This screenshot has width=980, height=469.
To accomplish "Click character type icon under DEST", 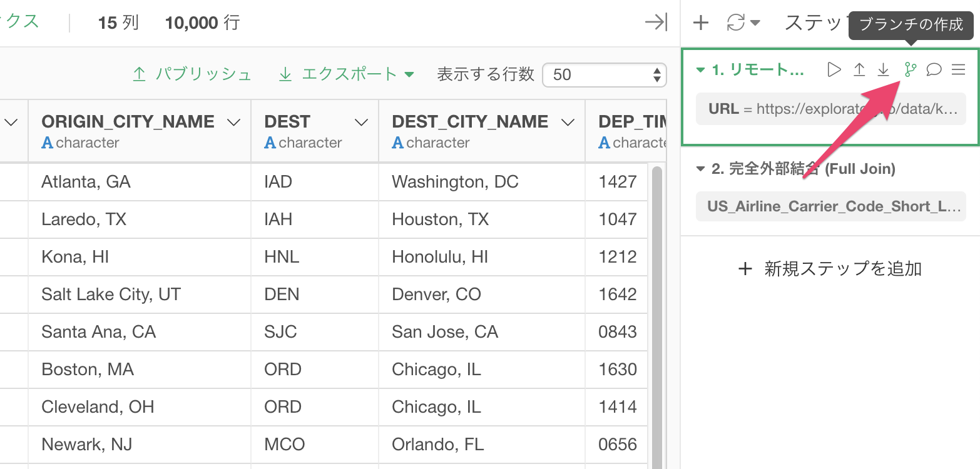I will pos(270,143).
